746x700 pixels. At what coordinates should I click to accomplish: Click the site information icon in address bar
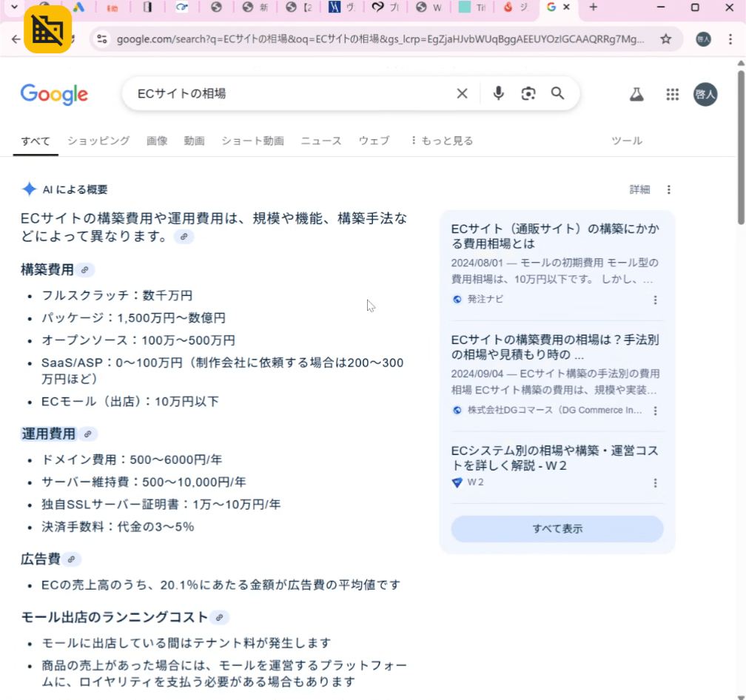pyautogui.click(x=102, y=39)
